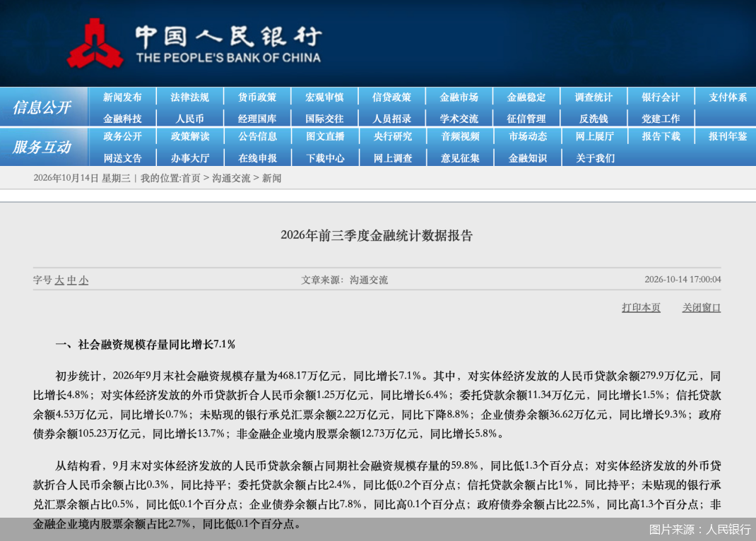Viewport: 756px width, 541px height.
Task: Open 网上调查 section
Action: tap(392, 158)
